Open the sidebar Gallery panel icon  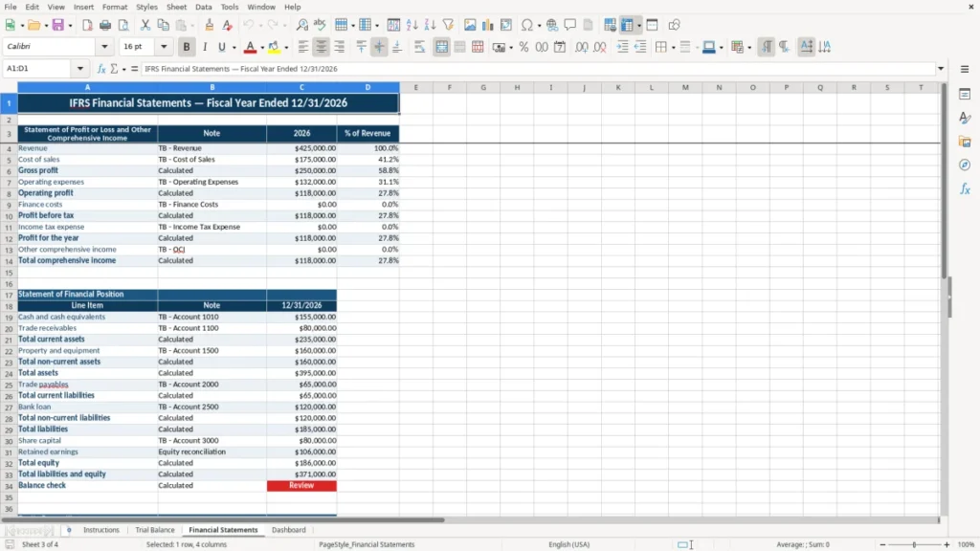coord(965,142)
